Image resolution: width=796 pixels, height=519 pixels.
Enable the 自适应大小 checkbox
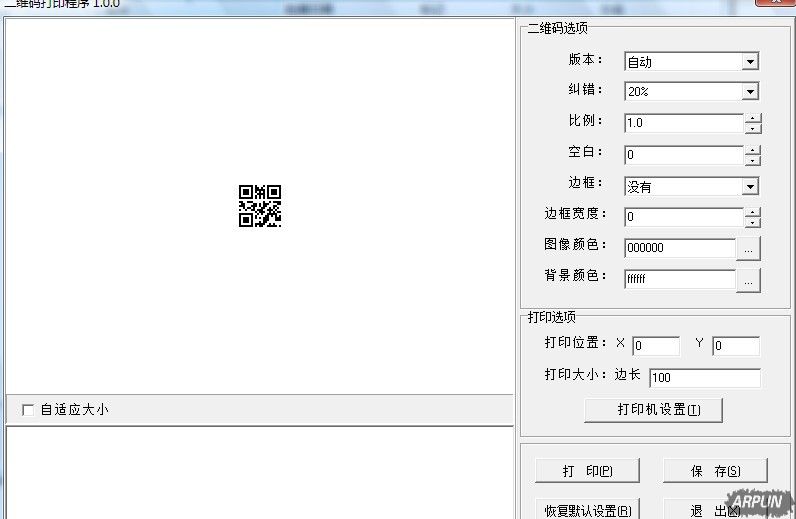click(x=28, y=409)
